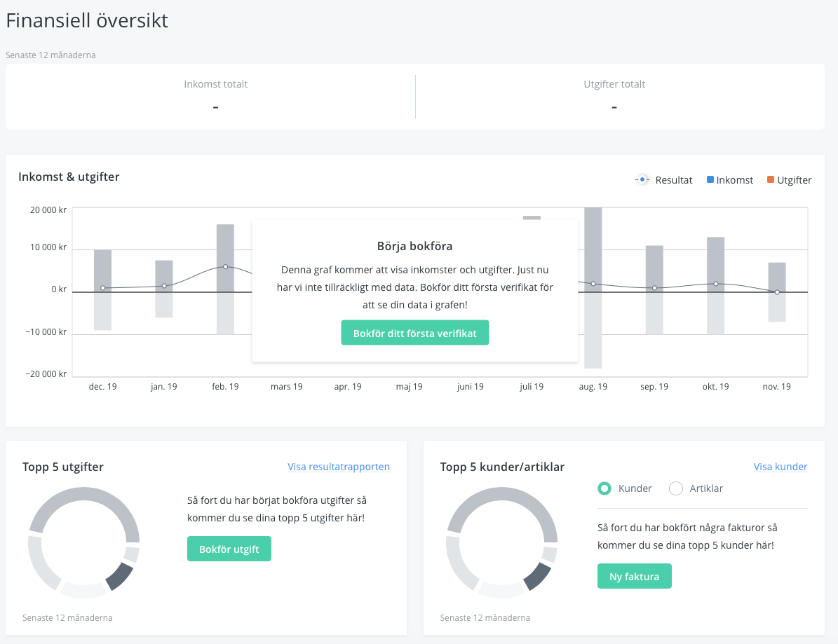Select the Artiklar radio button

[x=676, y=488]
